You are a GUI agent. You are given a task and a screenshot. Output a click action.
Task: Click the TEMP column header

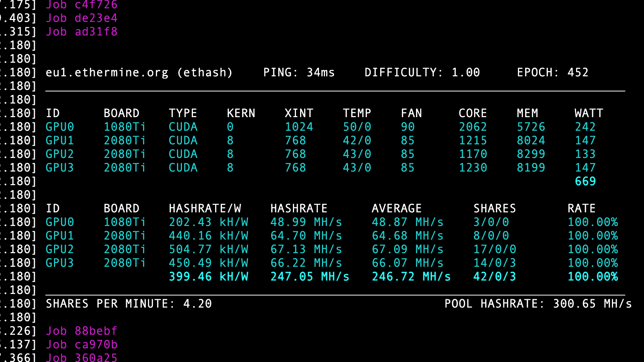pos(357,113)
